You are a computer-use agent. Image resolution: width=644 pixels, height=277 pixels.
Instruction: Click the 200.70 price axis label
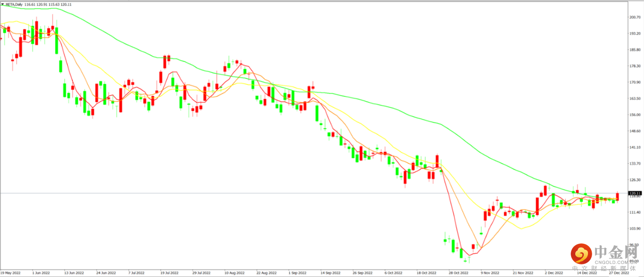[x=635, y=17]
